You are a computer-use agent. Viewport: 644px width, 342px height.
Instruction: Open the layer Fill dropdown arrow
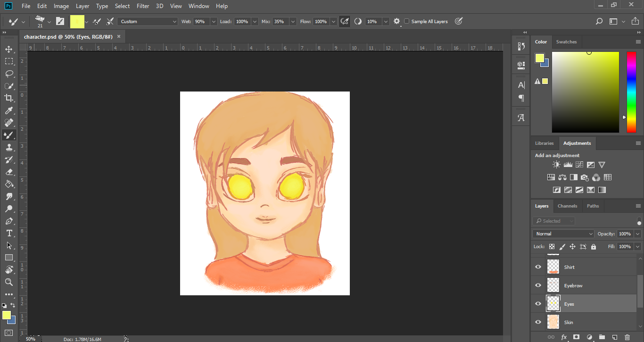click(x=638, y=246)
